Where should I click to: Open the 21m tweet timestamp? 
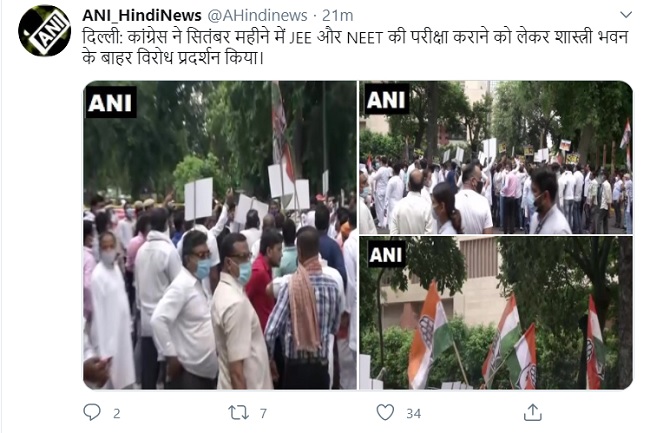(337, 15)
